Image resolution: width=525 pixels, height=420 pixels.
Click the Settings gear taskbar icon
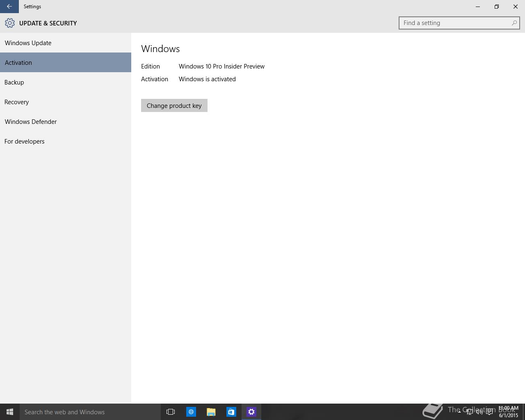coord(251,412)
